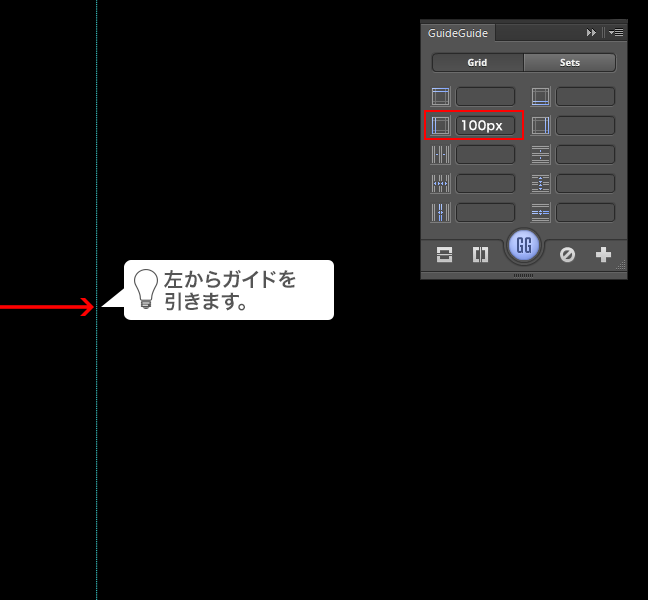Click the number of rows icon
Image resolution: width=648 pixels, height=600 pixels.
pos(541,155)
